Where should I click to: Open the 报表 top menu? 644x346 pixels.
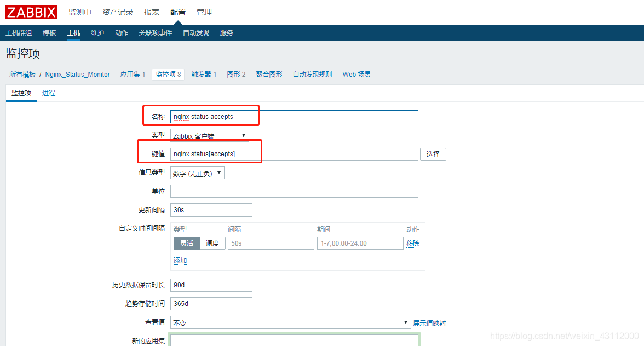(x=152, y=13)
